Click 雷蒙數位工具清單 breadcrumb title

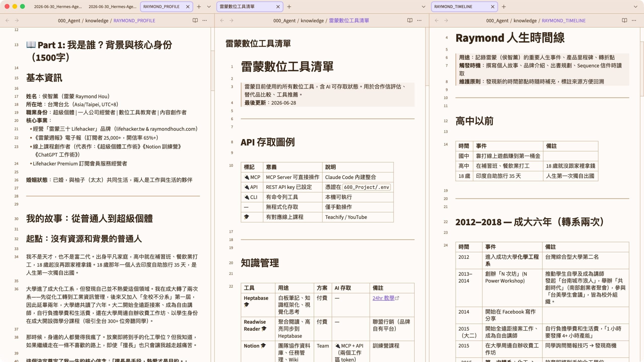349,21
